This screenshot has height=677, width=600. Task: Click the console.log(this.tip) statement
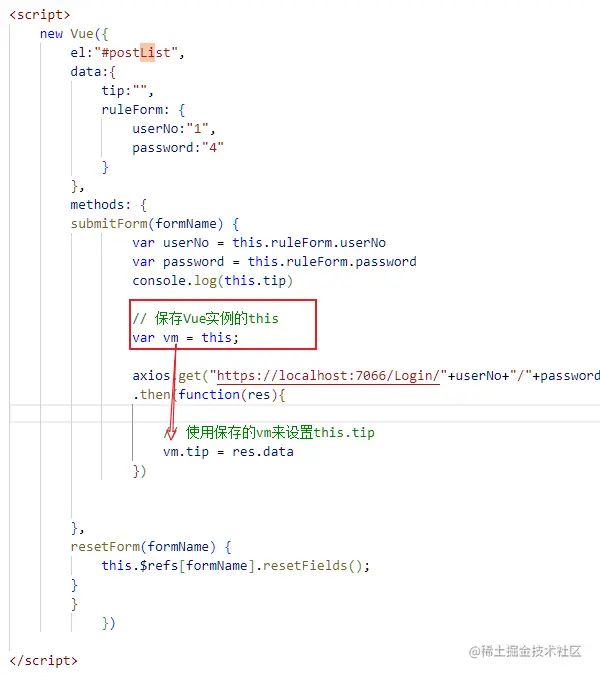click(x=212, y=281)
